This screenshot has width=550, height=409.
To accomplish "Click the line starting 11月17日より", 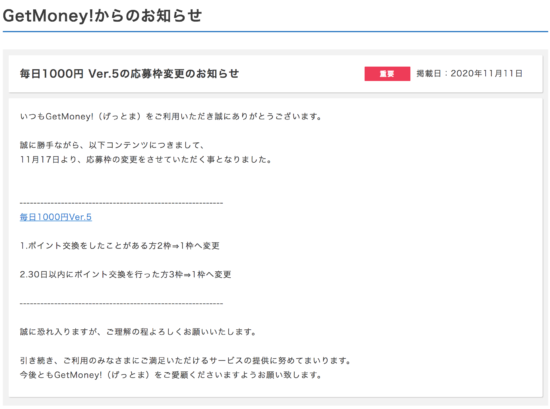I will click(146, 160).
